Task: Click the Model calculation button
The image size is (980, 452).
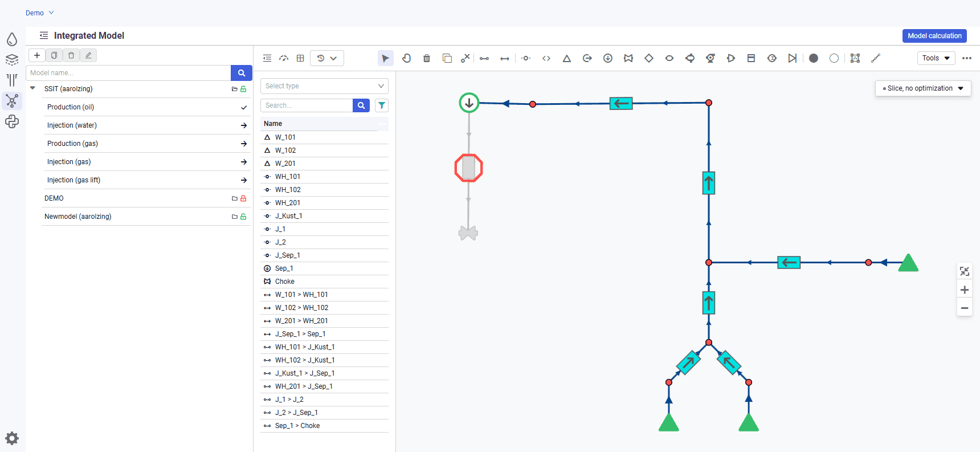Action: click(934, 36)
